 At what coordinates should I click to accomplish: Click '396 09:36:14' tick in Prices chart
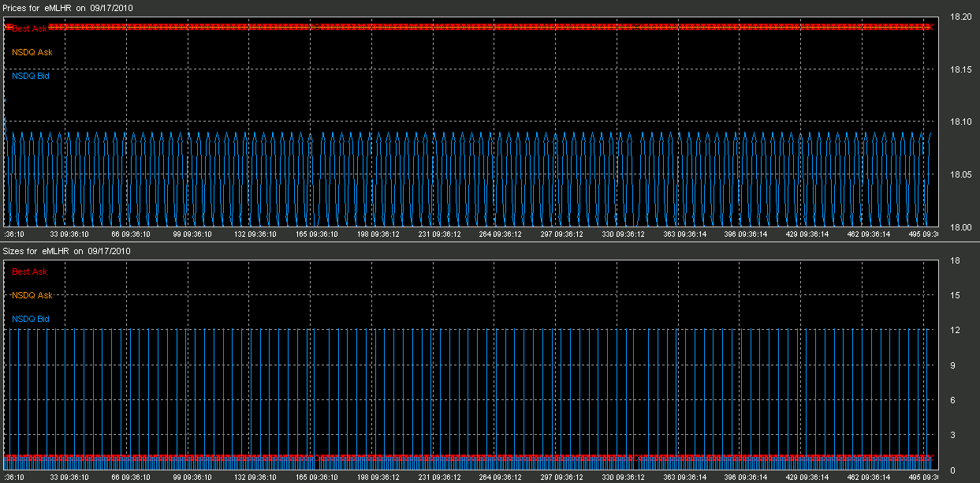pyautogui.click(x=745, y=234)
